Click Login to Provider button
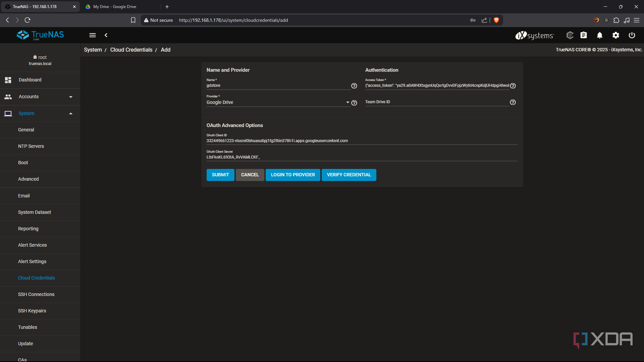The width and height of the screenshot is (644, 362). 293,175
